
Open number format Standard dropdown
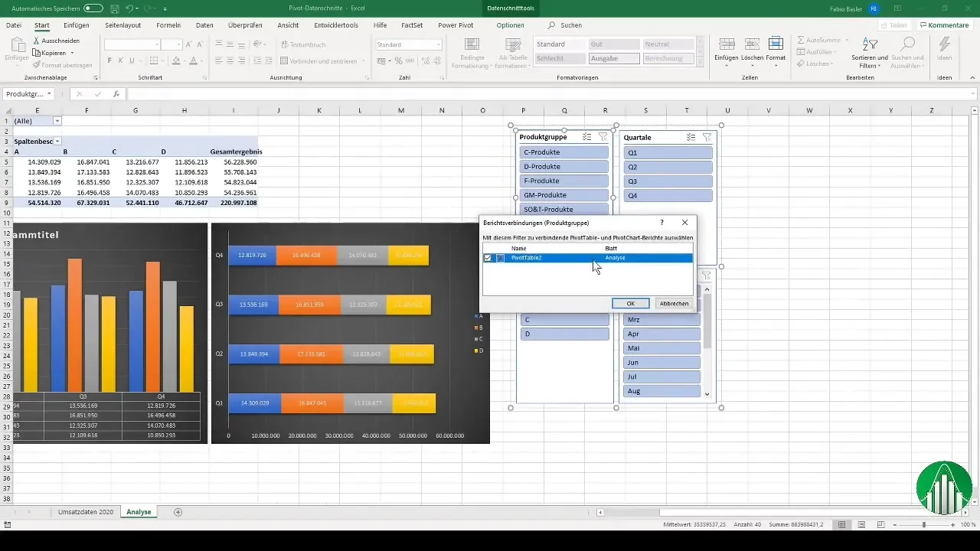pyautogui.click(x=439, y=44)
